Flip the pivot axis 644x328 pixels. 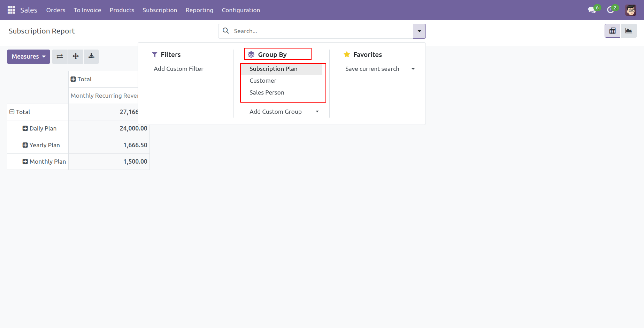(60, 57)
